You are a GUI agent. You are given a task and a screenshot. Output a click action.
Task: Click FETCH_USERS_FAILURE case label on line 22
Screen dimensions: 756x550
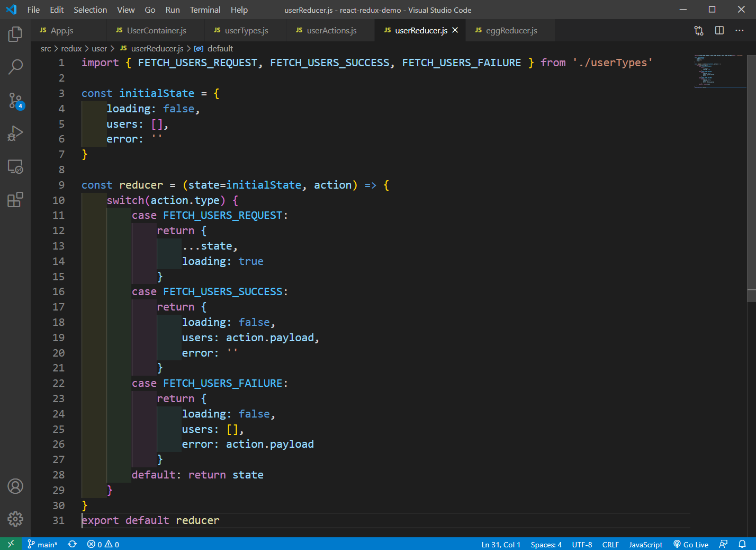point(223,383)
